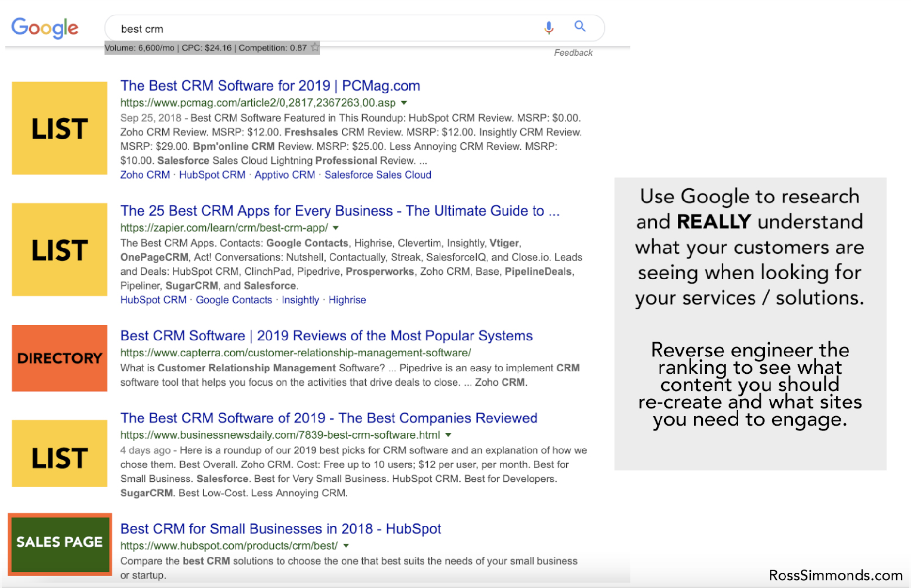This screenshot has width=911, height=588.
Task: Expand the dropdown arrow beside PCMag URL
Action: coord(404,103)
